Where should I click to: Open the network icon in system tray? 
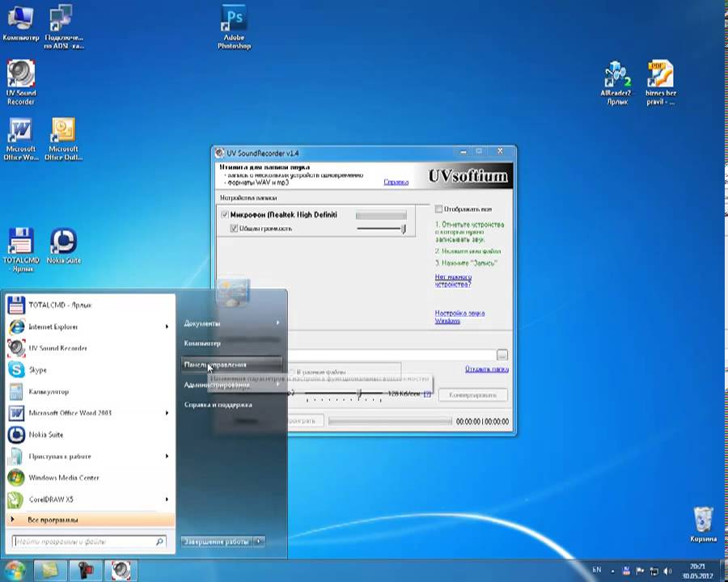654,571
